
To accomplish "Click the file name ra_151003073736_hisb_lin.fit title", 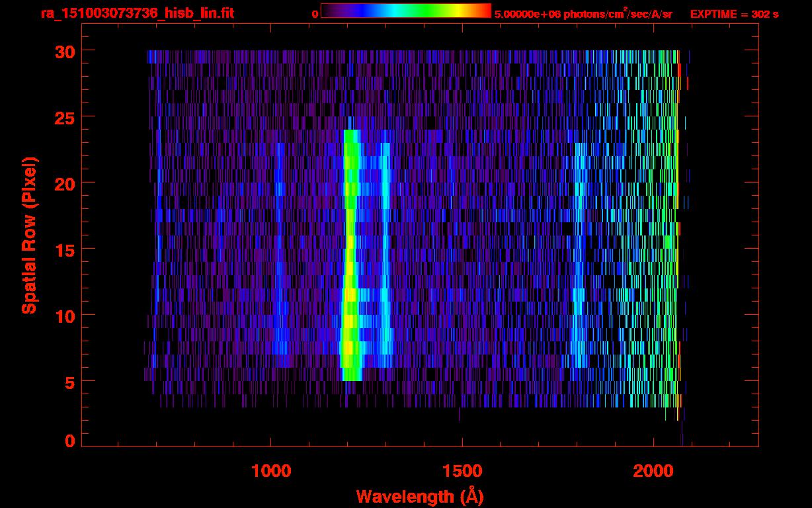I will point(137,13).
